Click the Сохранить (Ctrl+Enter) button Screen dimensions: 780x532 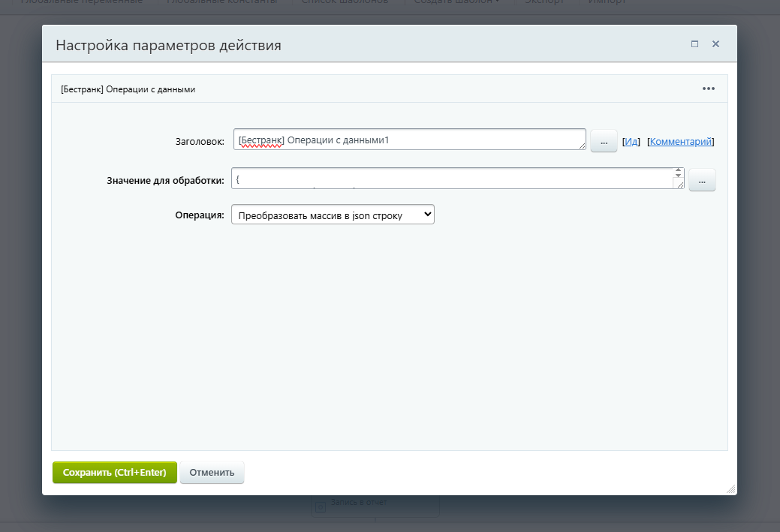click(x=114, y=472)
